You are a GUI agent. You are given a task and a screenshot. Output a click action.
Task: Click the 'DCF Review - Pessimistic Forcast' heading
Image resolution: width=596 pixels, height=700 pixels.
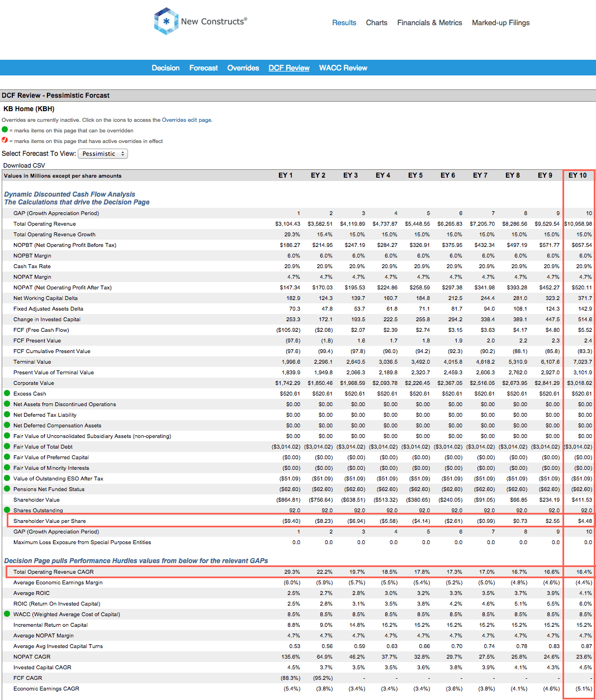(x=55, y=96)
